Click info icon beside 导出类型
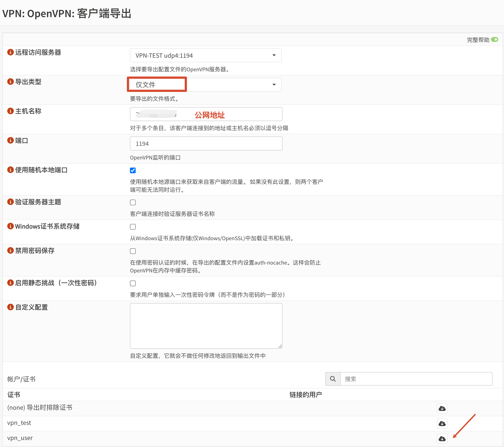Image resolution: width=504 pixels, height=447 pixels. (x=10, y=82)
